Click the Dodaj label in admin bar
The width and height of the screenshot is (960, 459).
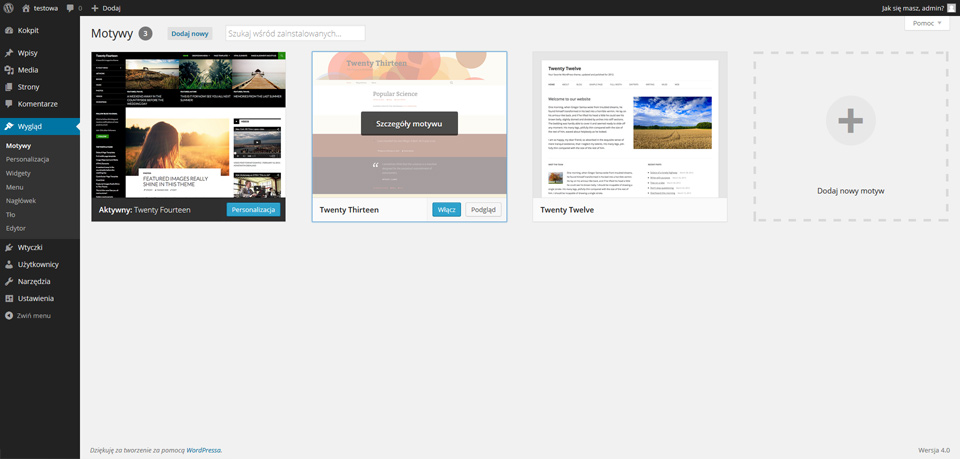(111, 9)
